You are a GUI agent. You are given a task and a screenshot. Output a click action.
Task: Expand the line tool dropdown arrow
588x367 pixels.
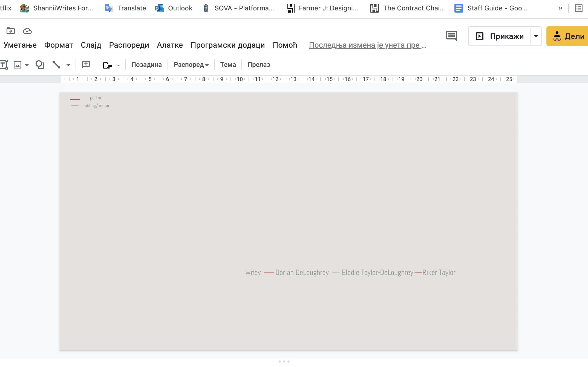click(x=68, y=65)
